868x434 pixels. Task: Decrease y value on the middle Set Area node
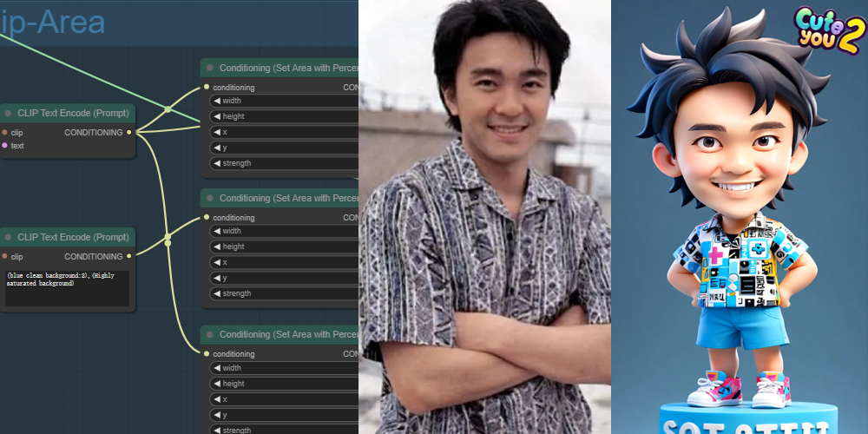[216, 278]
